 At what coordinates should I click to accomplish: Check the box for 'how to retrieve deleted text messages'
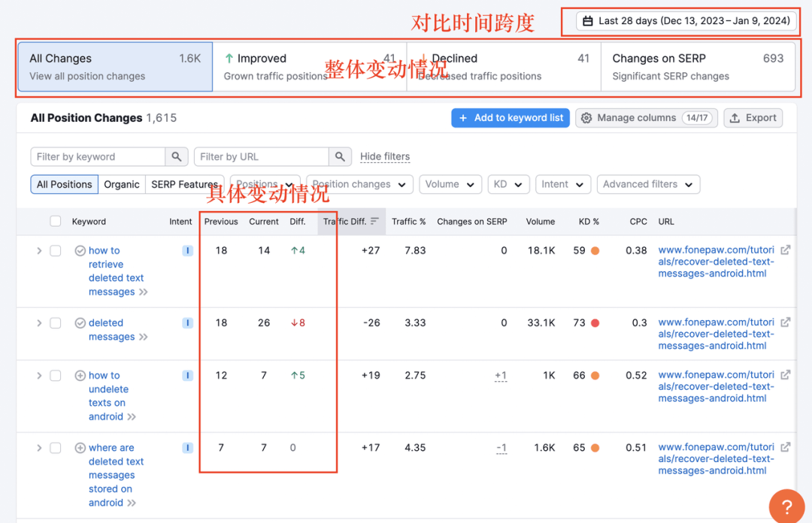55,251
